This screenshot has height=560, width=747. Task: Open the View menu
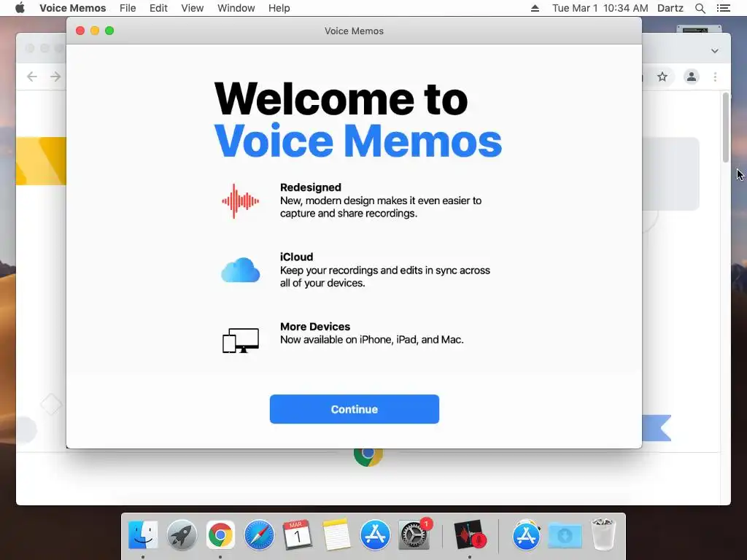click(192, 8)
